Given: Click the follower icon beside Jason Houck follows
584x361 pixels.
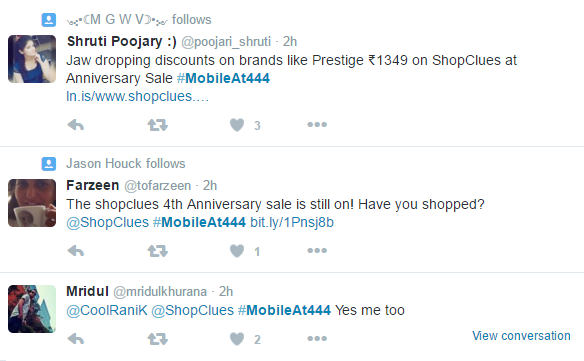Looking at the screenshot, I should (x=49, y=164).
